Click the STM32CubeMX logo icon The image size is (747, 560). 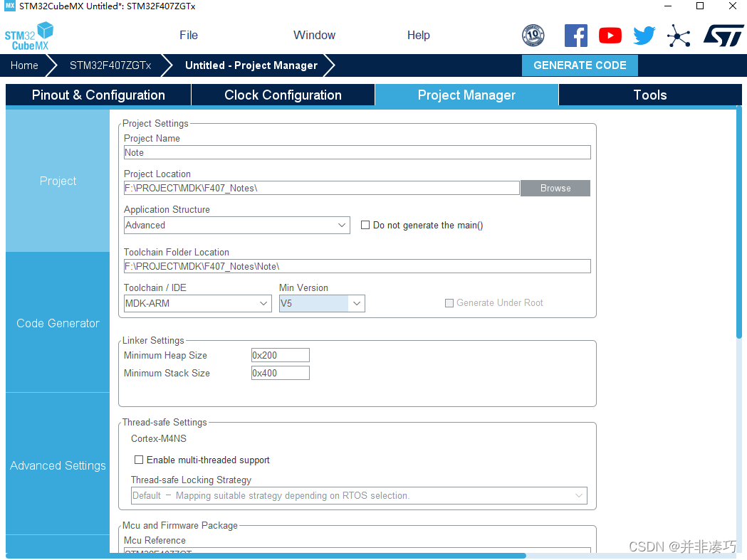coord(28,36)
